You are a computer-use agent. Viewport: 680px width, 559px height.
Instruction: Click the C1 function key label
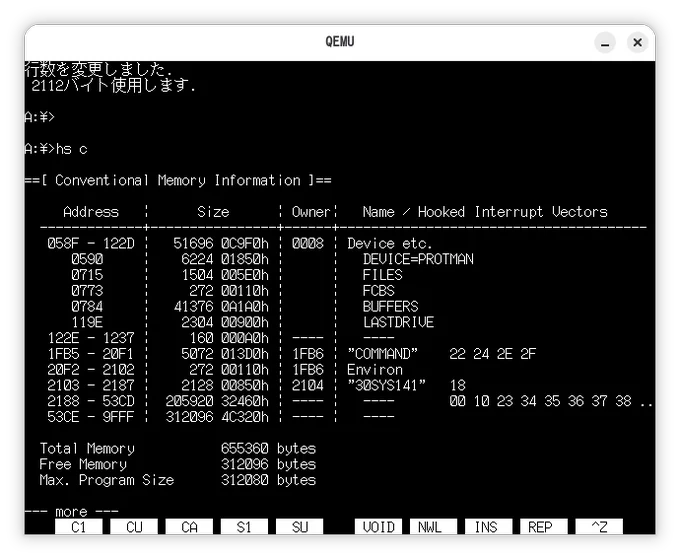79,527
